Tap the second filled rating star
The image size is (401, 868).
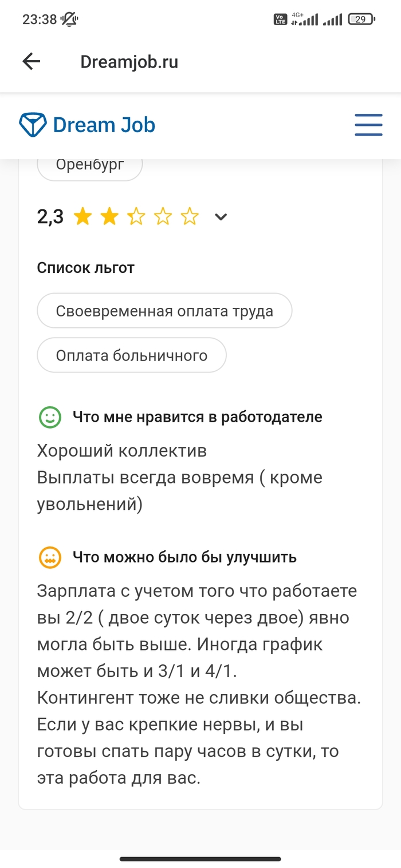[x=109, y=217]
